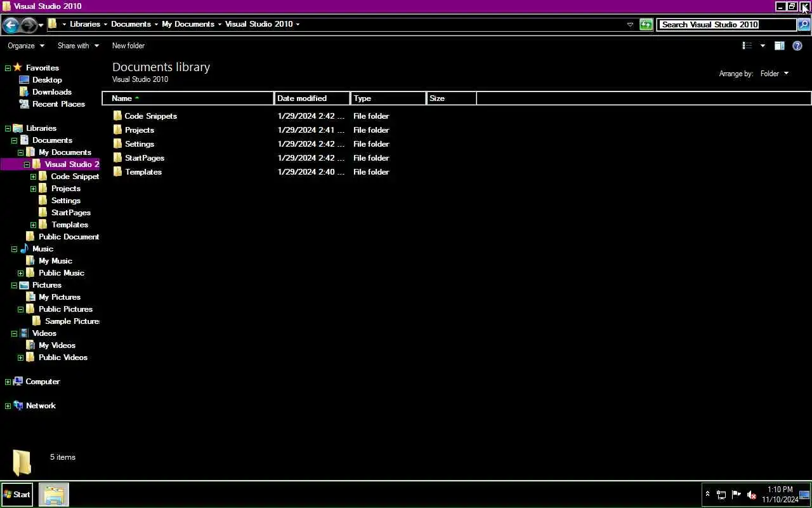Select Public Documents in the tree
Screen dimensions: 812x508
click(69, 237)
